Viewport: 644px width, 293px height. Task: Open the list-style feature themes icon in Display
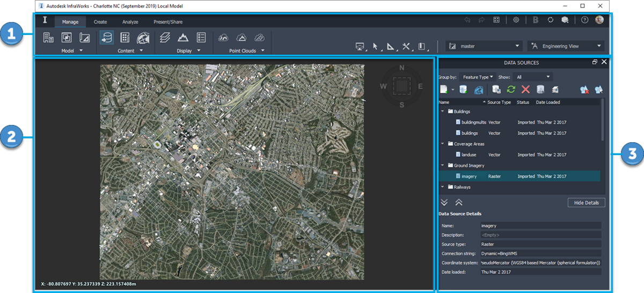click(201, 38)
